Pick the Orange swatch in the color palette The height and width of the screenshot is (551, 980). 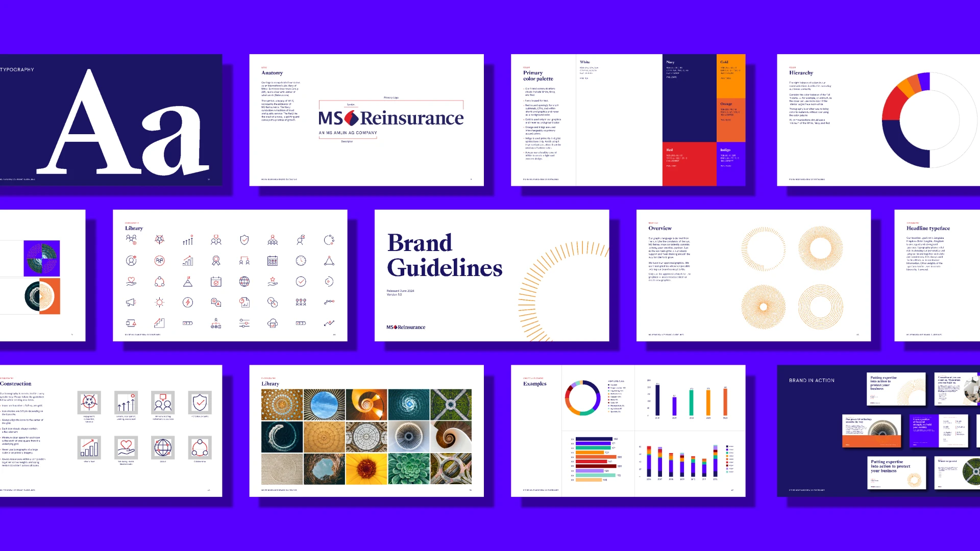tap(731, 120)
